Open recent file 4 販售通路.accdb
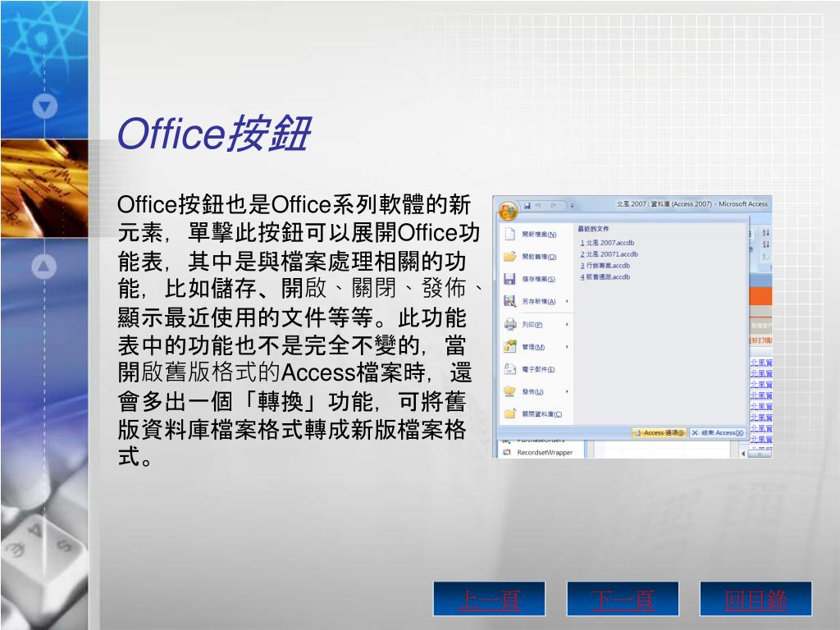 tap(605, 277)
